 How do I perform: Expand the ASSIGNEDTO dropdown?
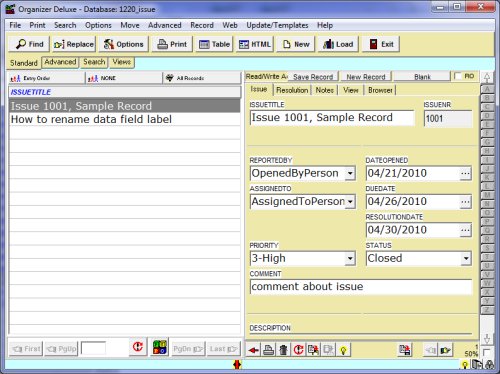coord(350,202)
